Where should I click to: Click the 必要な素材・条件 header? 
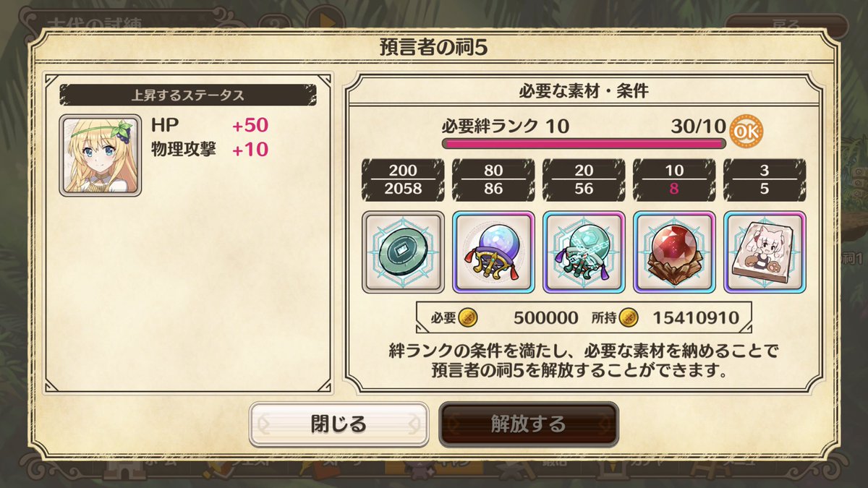pos(584,92)
